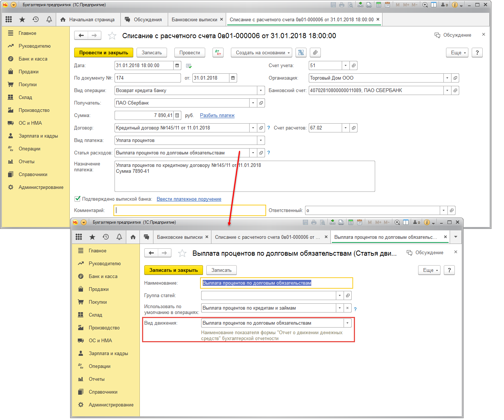Click Провести button
The height and width of the screenshot is (420, 504).
pyautogui.click(x=189, y=52)
